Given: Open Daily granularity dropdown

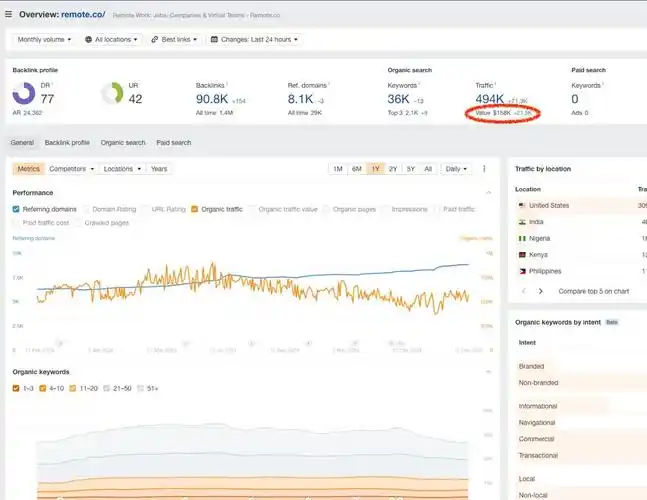Looking at the screenshot, I should [x=456, y=169].
